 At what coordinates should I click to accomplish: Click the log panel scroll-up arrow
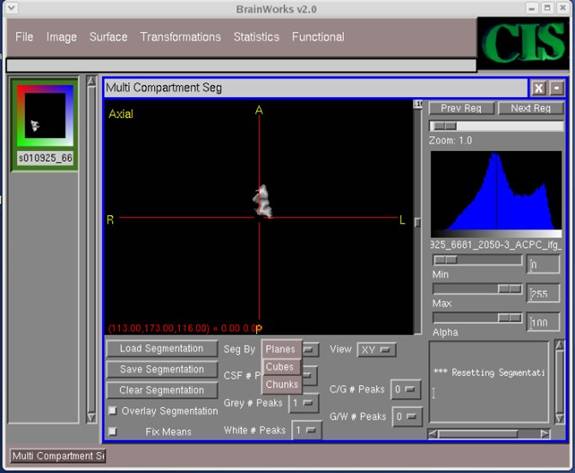[559, 345]
